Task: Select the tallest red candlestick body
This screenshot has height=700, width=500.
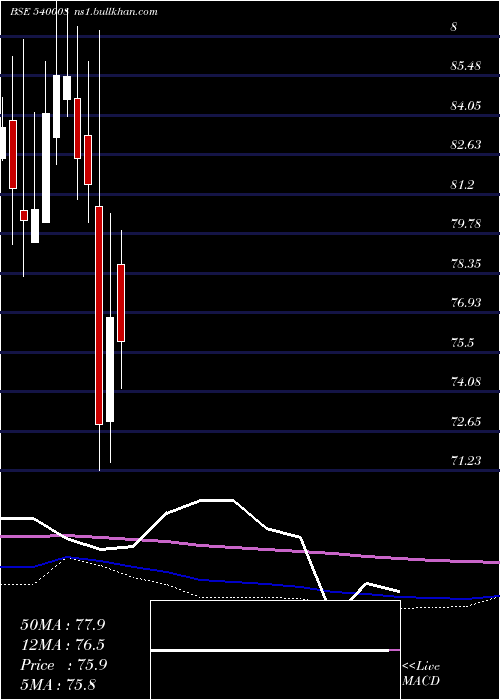Action: tap(99, 315)
